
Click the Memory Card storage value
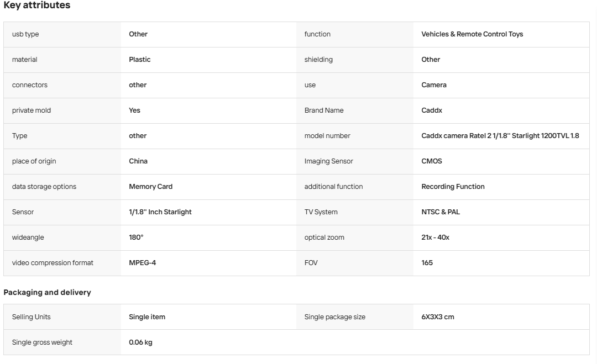pyautogui.click(x=150, y=187)
